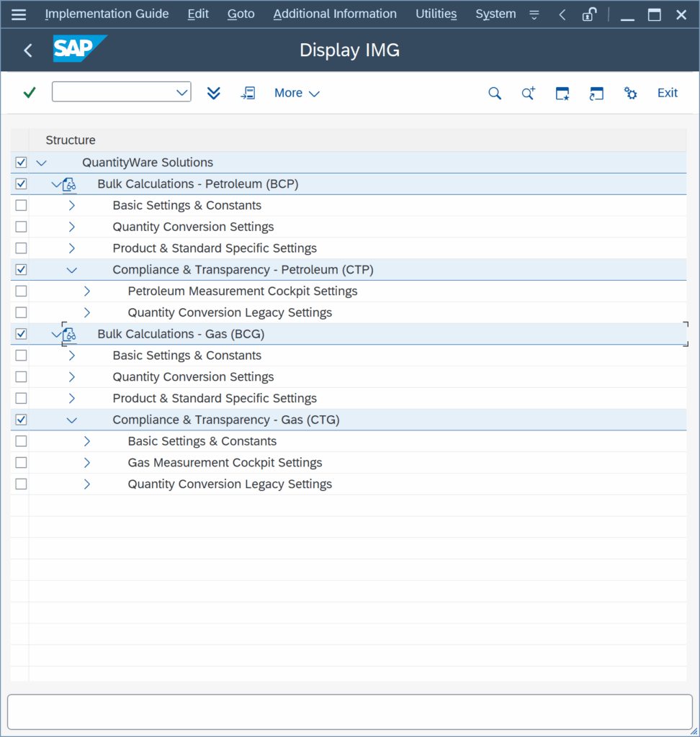Open the More toolbar dropdown button
Image resolution: width=700 pixels, height=737 pixels.
(x=297, y=93)
